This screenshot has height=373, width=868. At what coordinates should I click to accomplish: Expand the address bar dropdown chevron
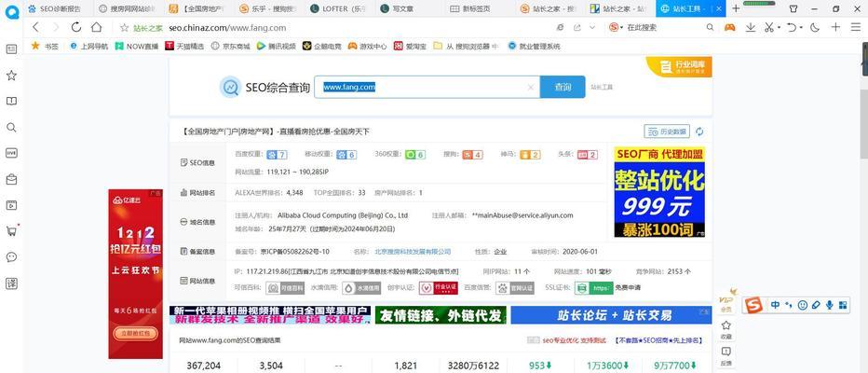click(x=591, y=27)
